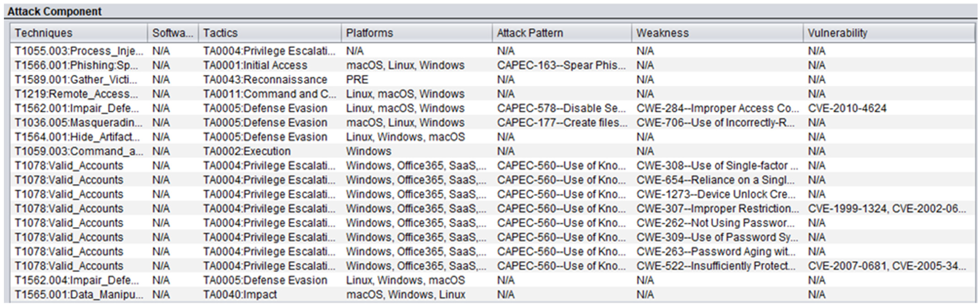The height and width of the screenshot is (308, 980).
Task: Click CWE-522 Insufficiently Protected weakness cell
Action: click(717, 266)
